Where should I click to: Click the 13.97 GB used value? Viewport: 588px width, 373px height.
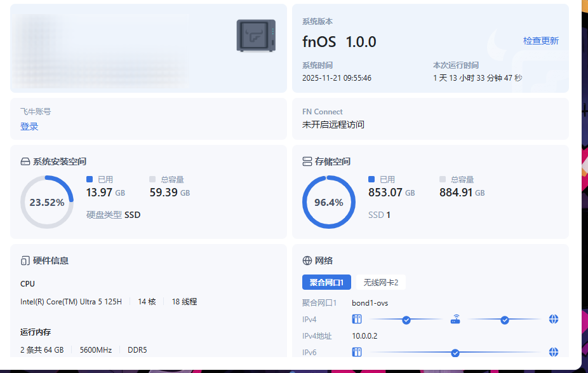[106, 193]
